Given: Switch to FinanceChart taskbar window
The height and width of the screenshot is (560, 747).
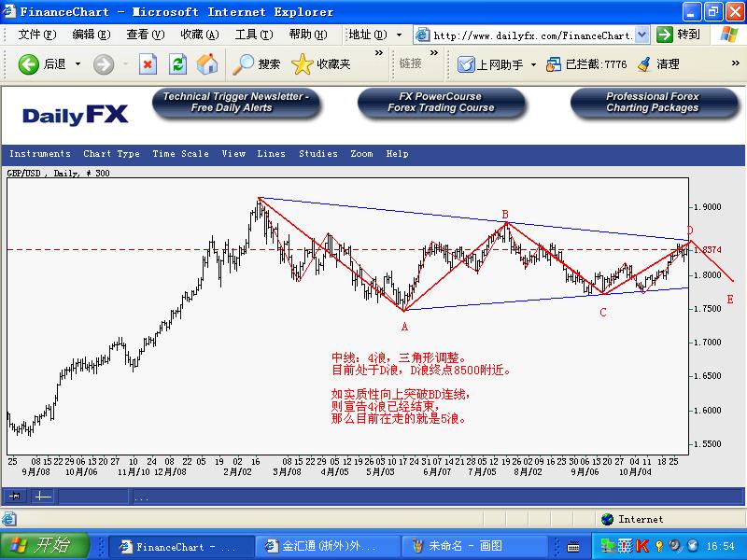Looking at the screenshot, I should click(181, 546).
